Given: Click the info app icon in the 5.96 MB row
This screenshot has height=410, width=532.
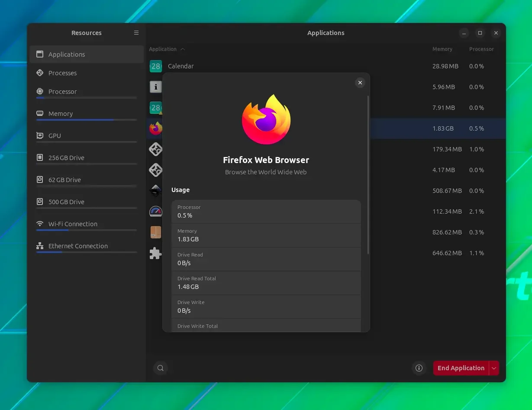Looking at the screenshot, I should coord(155,87).
